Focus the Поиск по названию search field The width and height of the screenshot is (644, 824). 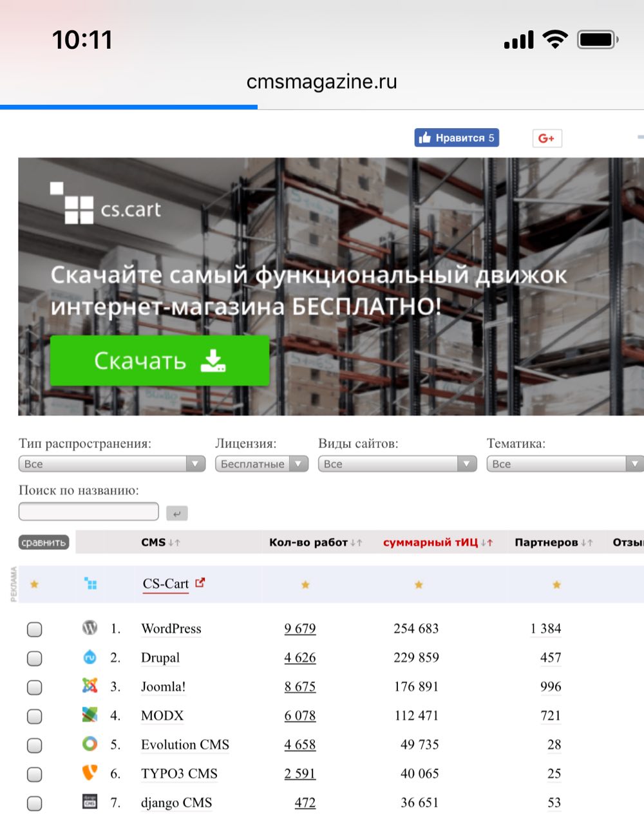pos(89,512)
